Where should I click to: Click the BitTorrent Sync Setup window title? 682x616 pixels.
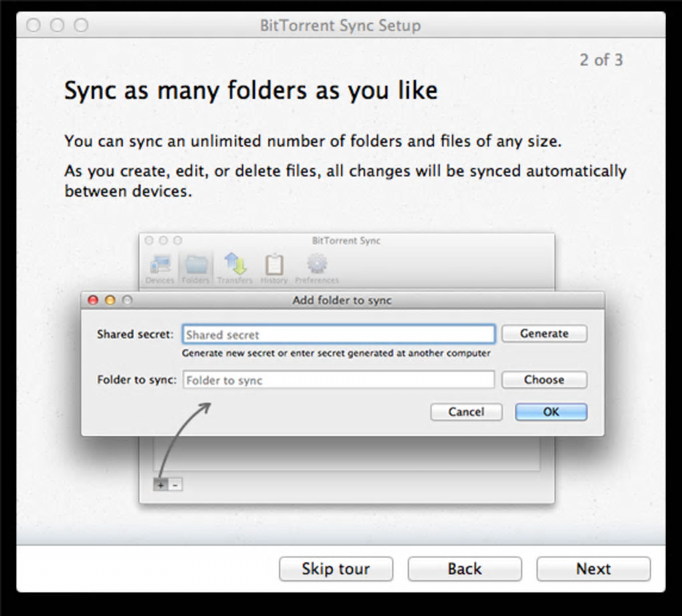click(340, 25)
